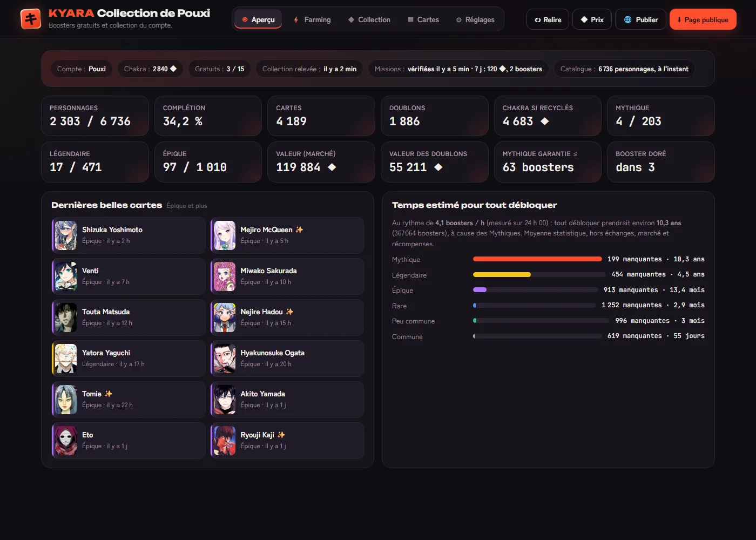
Task: Click the Mythique red progress bar
Action: [537, 259]
